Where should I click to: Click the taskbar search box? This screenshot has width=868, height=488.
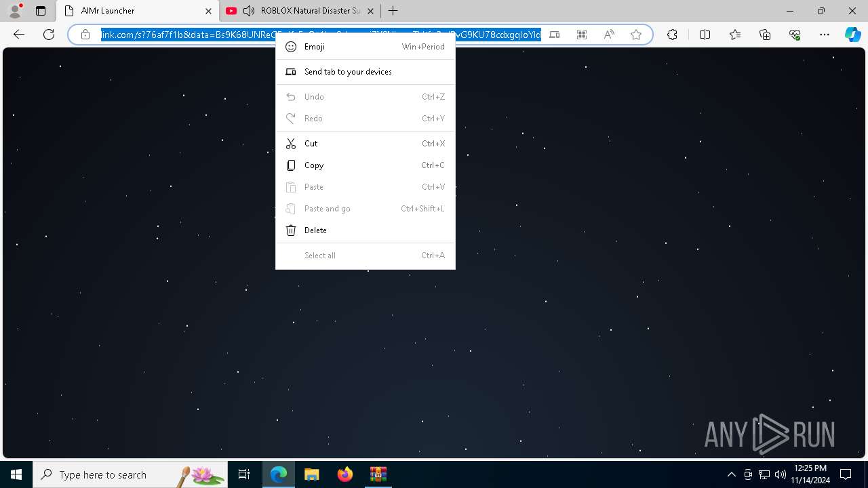pos(130,474)
